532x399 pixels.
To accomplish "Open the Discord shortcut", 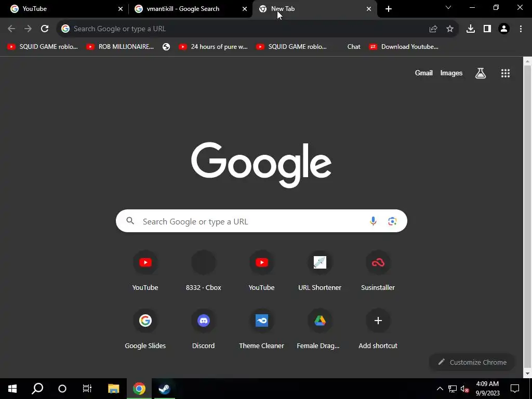I will (x=203, y=329).
